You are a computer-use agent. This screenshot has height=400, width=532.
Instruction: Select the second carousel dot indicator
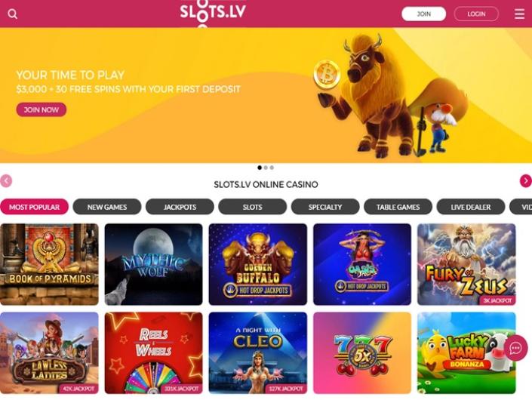point(266,168)
